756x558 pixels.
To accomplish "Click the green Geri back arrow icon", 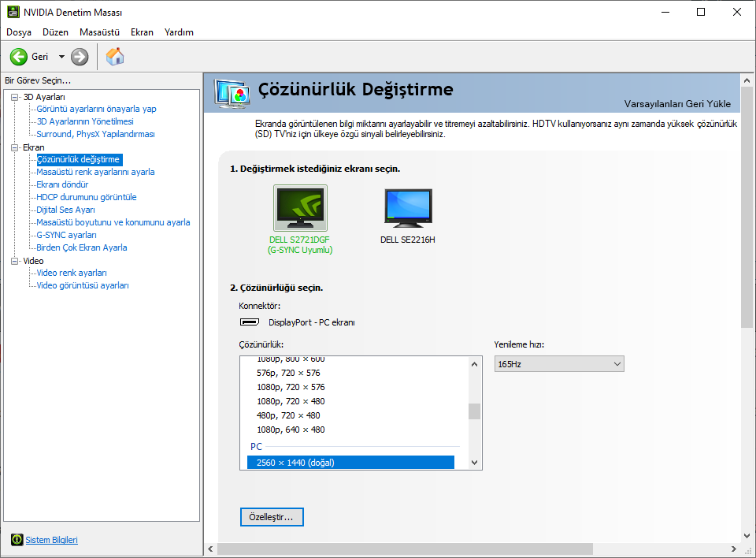I will pyautogui.click(x=19, y=57).
